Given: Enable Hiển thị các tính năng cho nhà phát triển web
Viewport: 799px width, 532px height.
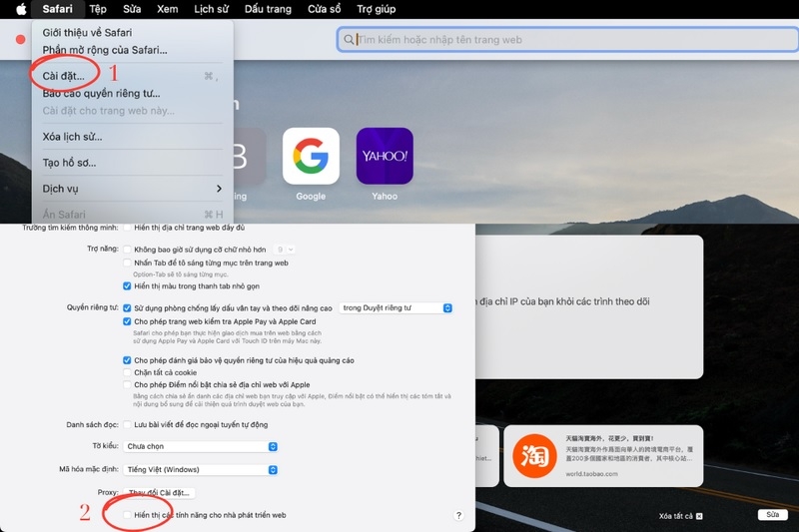Looking at the screenshot, I should [127, 515].
